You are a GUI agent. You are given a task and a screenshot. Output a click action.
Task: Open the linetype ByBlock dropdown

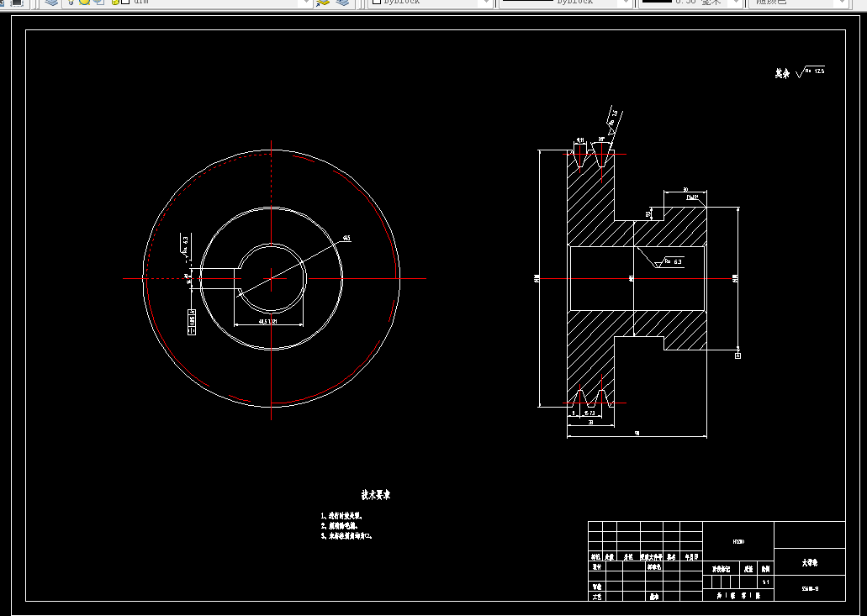coord(566,3)
